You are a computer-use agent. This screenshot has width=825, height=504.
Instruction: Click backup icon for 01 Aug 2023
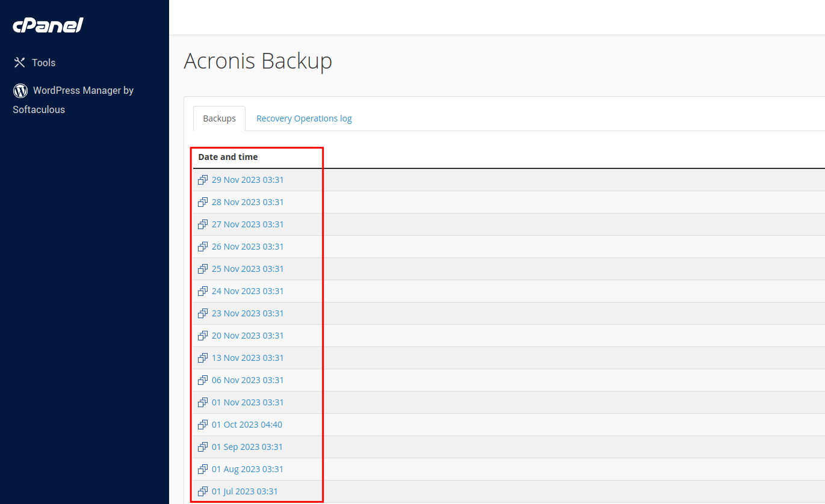tap(203, 469)
